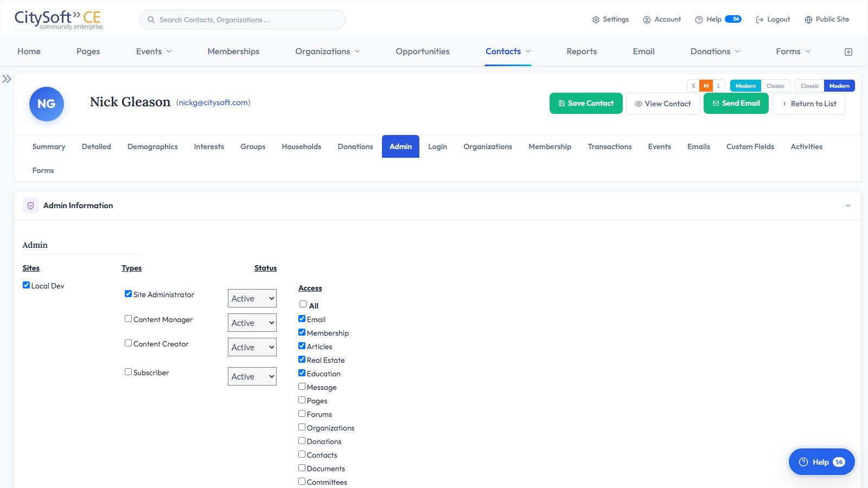868x488 pixels.
Task: Open Opportunities in main navigation
Action: point(423,52)
